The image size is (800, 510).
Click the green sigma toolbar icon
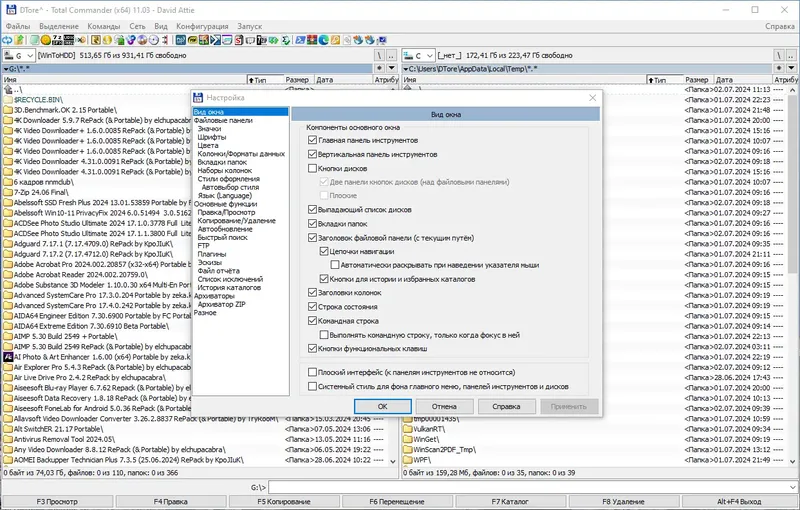click(x=286, y=40)
